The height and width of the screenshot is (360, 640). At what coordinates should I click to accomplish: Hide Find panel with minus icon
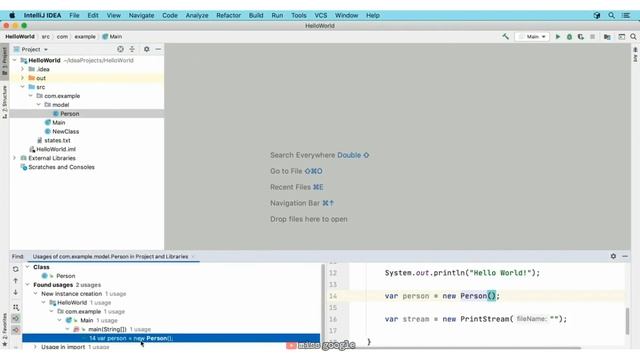point(625,256)
